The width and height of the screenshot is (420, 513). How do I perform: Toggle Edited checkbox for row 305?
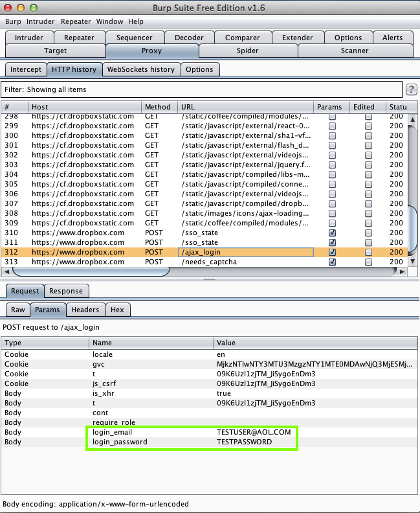[368, 184]
